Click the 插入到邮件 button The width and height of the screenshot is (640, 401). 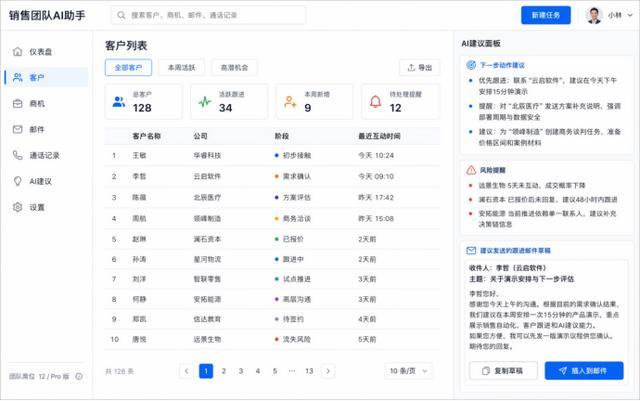pyautogui.click(x=584, y=371)
